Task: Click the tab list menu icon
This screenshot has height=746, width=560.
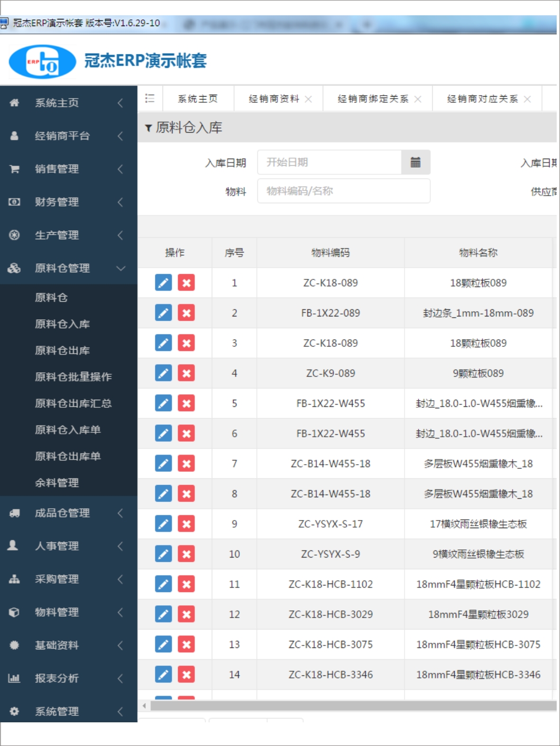Action: click(150, 98)
